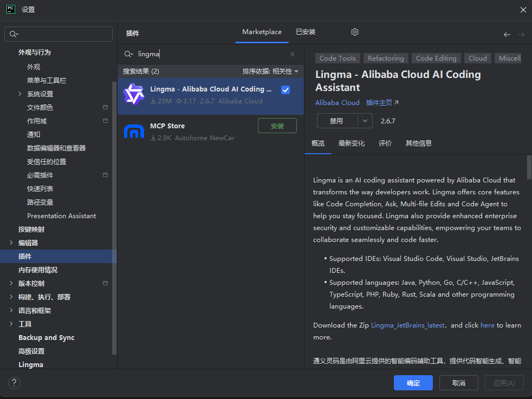This screenshot has width=532, height=399.
Task: Expand the 构建、执行、部署 section
Action: point(11,297)
